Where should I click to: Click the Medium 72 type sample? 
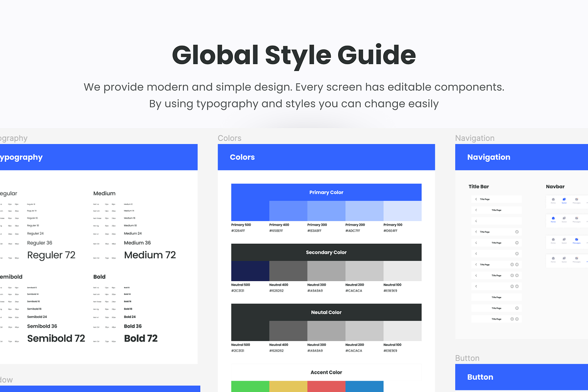point(150,255)
